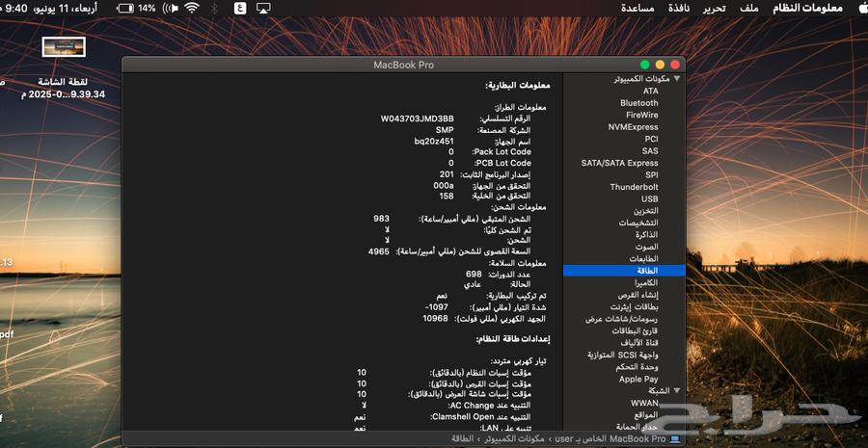Select Thunderbolt in the sidebar
Image resolution: width=868 pixels, height=448 pixels.
tap(635, 187)
